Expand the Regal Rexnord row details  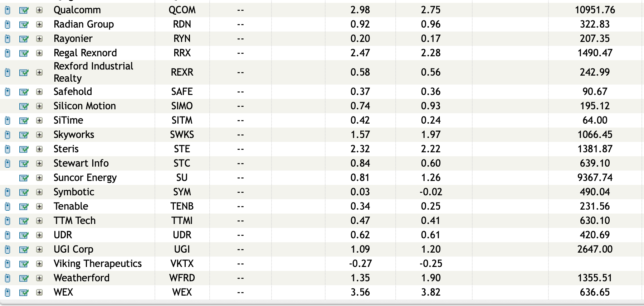coord(39,53)
